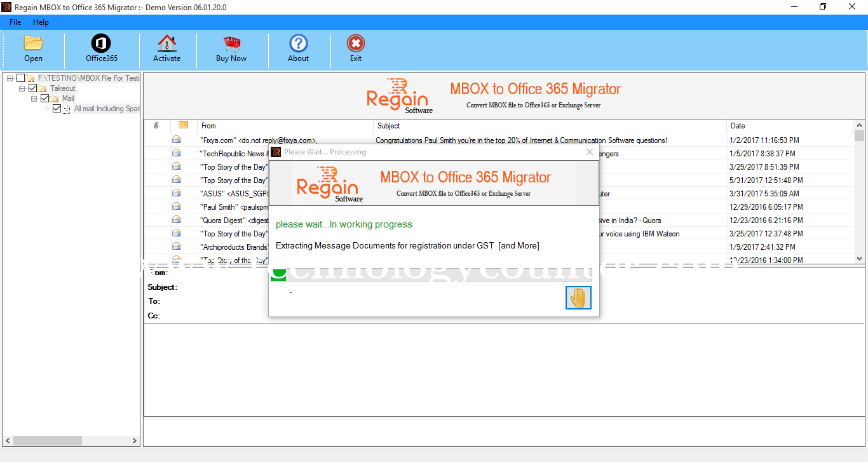
Task: Click the Buy Now shopping cart icon
Action: point(231,43)
